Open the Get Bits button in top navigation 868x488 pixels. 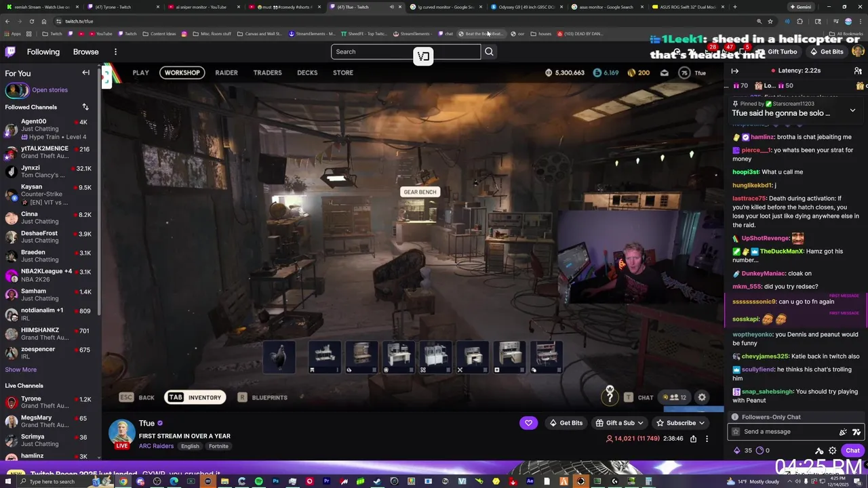[827, 52]
